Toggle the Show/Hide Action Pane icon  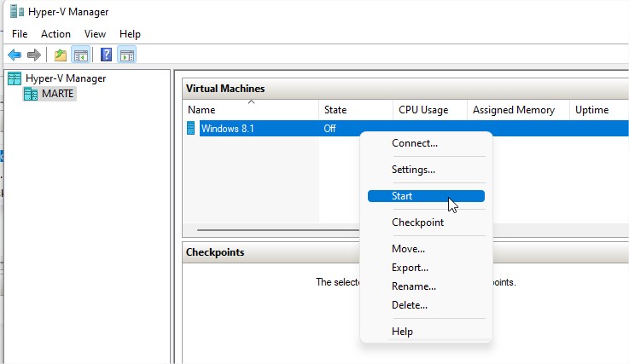[x=127, y=55]
